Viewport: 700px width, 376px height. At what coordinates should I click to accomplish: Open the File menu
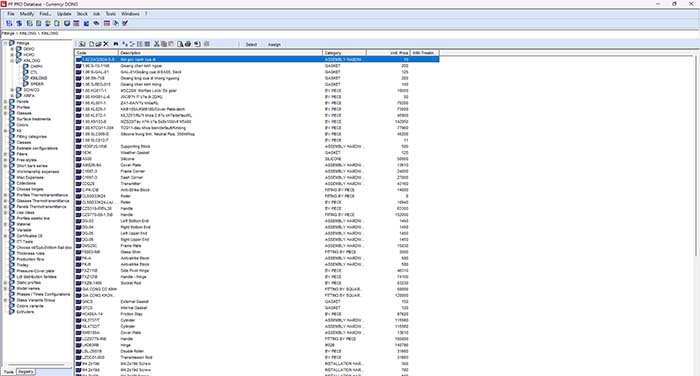click(x=11, y=14)
